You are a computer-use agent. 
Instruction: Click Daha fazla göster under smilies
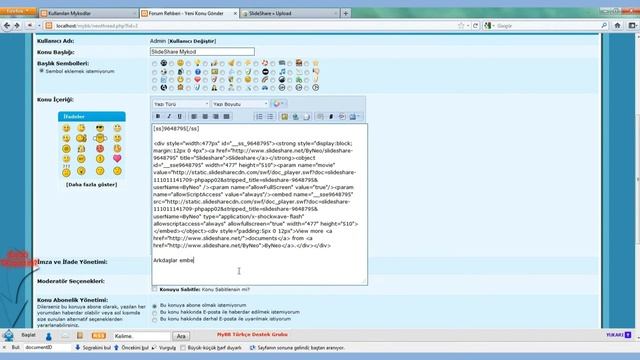point(91,184)
